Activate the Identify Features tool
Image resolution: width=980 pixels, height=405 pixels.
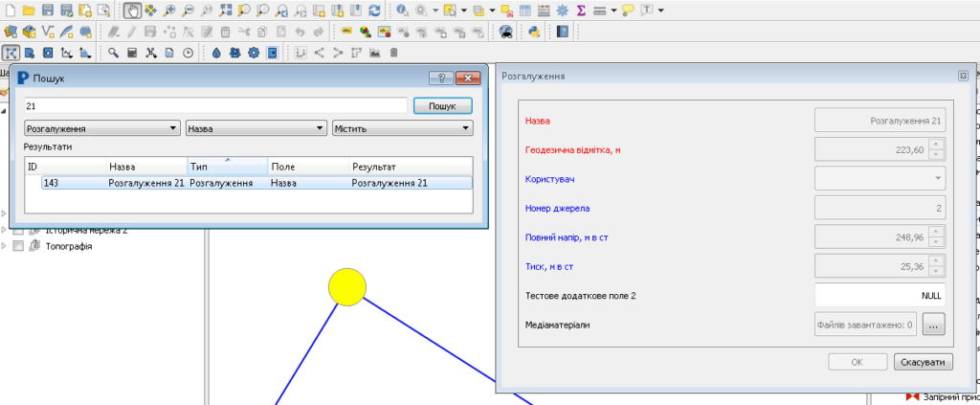click(403, 10)
